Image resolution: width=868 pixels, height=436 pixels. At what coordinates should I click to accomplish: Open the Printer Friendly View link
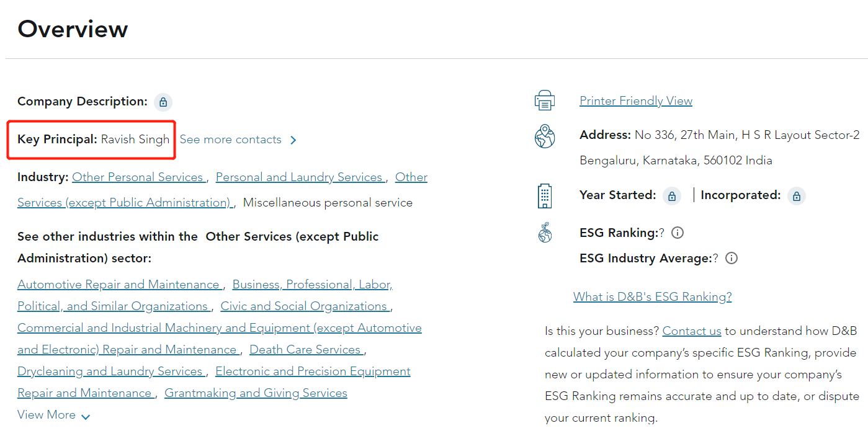635,100
